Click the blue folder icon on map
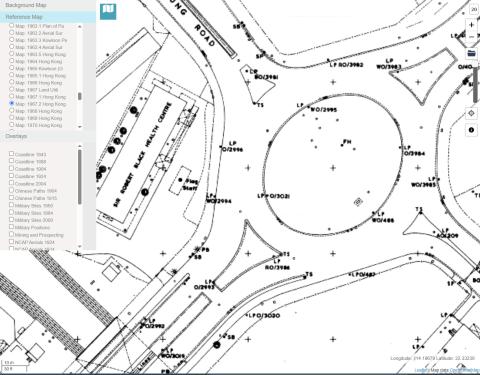The height and width of the screenshot is (375, 480). tap(471, 53)
